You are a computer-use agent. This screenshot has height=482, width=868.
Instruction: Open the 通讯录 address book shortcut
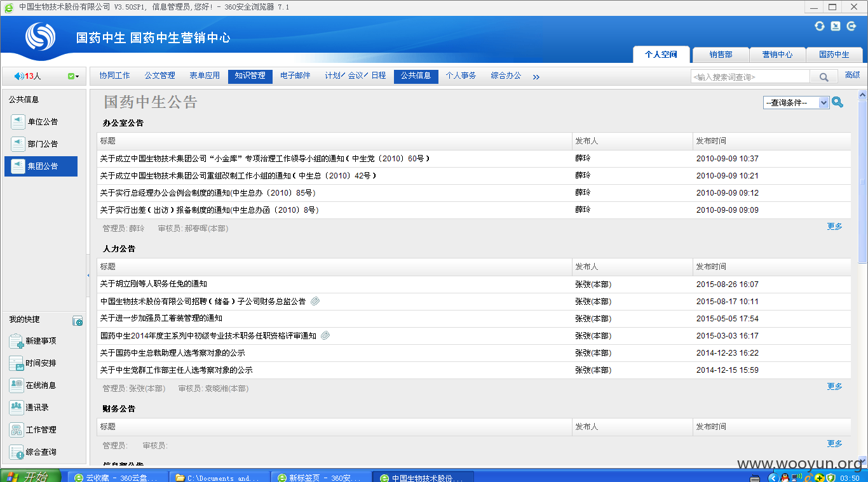click(x=29, y=408)
